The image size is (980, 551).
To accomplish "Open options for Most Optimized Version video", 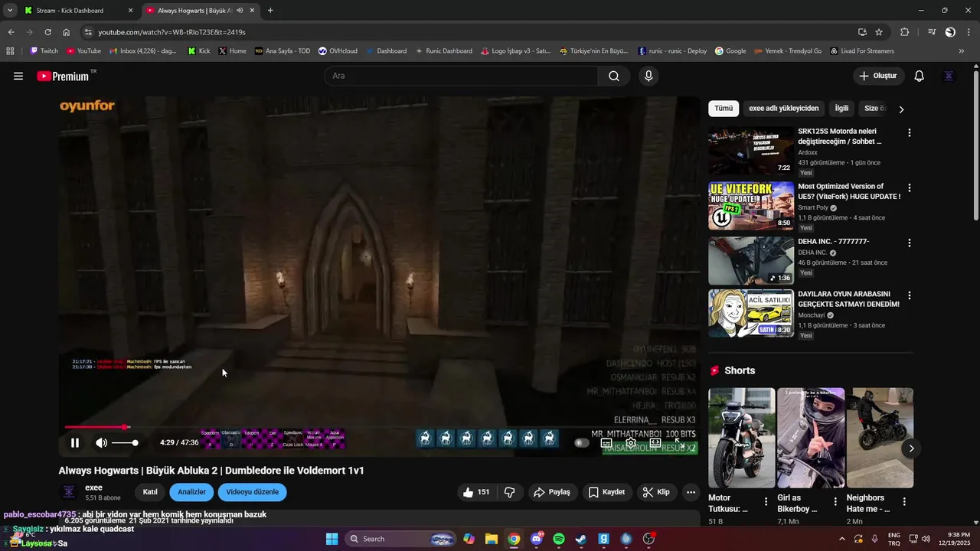I will click(x=909, y=187).
